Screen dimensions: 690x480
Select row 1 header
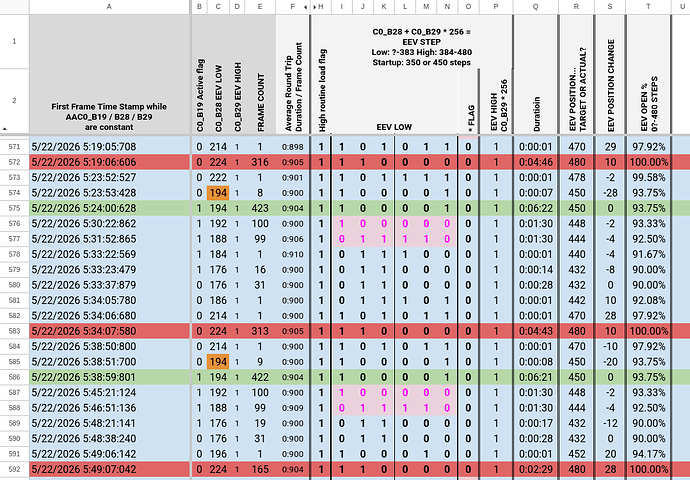15,41
